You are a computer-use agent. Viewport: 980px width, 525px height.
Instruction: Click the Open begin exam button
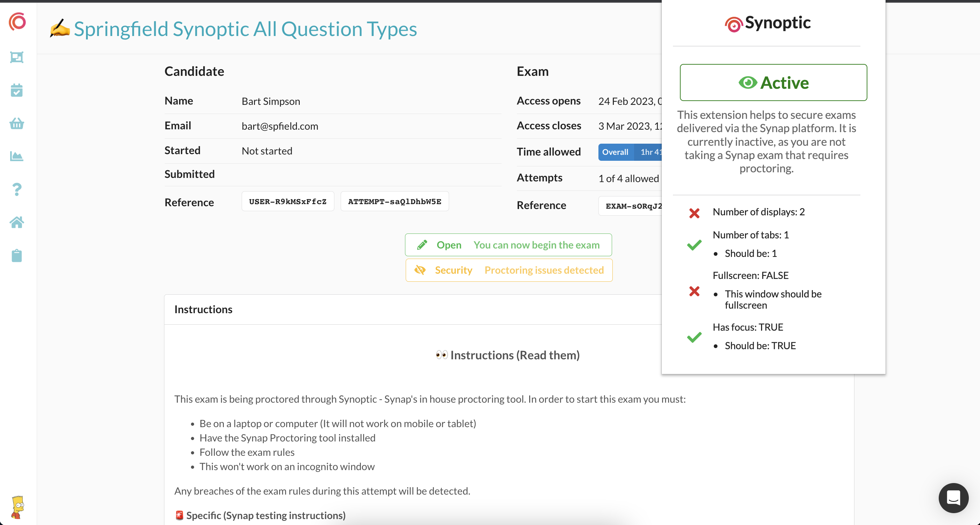pos(508,245)
